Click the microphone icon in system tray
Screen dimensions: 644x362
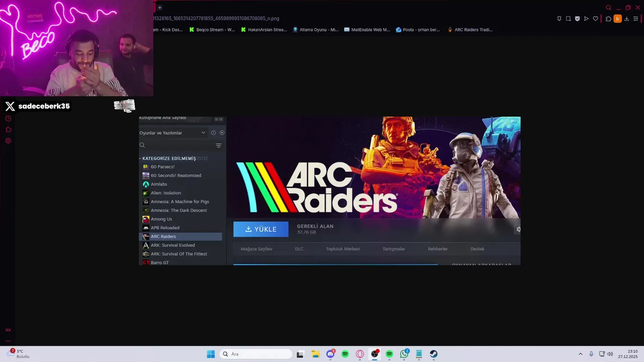tap(591, 354)
